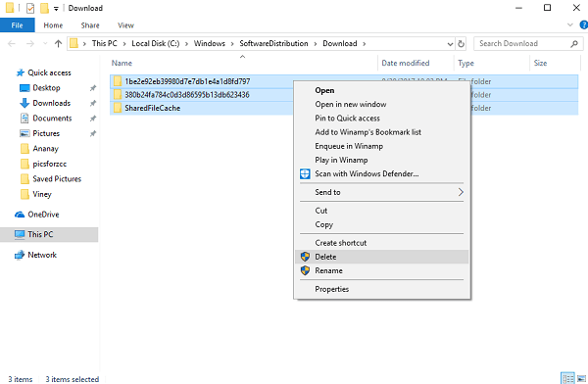This screenshot has height=384, width=588.
Task: Select folder 1be2e92eb39980d7e7db1e4a1d8fd797
Action: tap(187, 81)
